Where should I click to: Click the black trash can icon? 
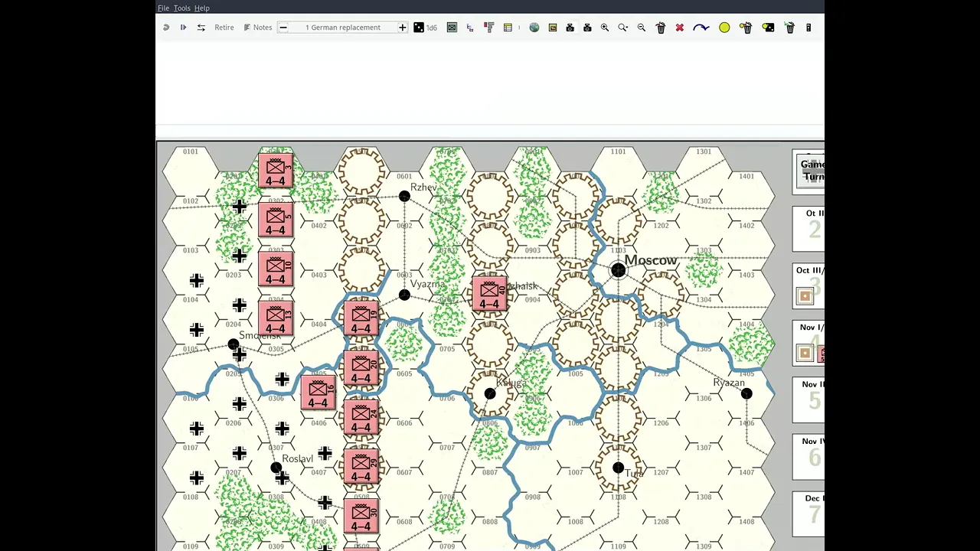(661, 28)
